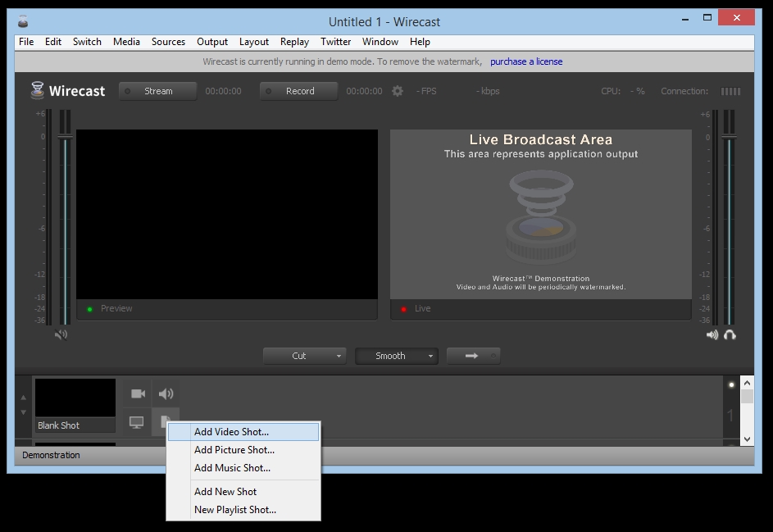Click the Preview video pane
This screenshot has height=532, width=773.
[227, 215]
